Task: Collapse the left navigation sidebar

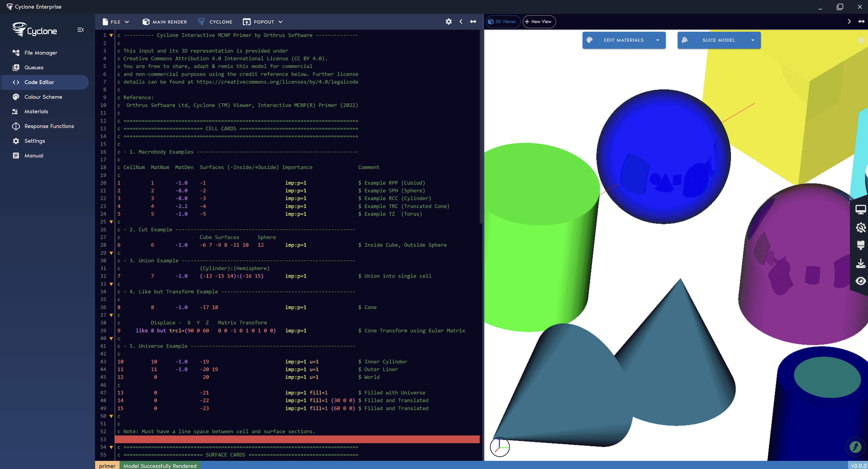Action: (81, 30)
